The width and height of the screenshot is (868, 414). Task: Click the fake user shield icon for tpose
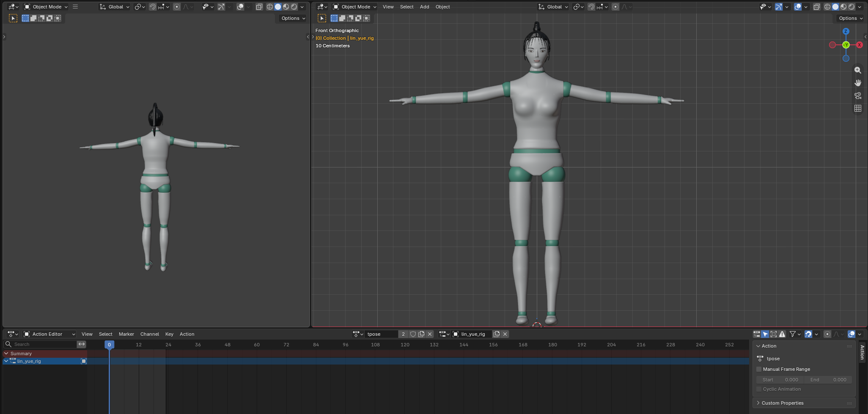tap(413, 334)
